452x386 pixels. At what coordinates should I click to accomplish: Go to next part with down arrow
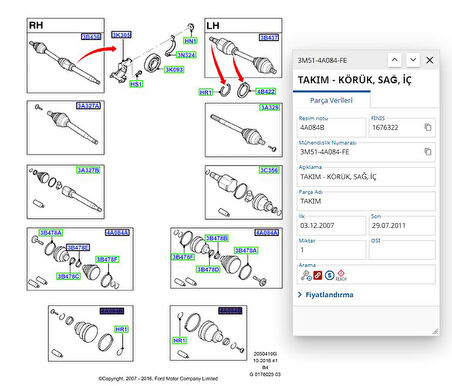[x=413, y=60]
